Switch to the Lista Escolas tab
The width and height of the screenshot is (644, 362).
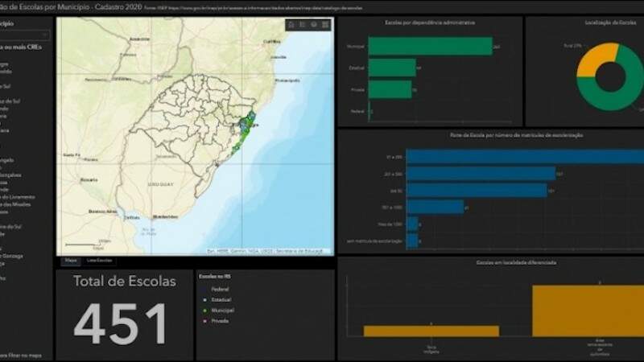(x=101, y=261)
